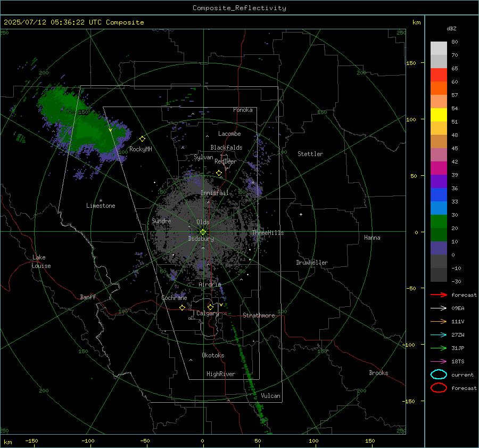Pick the yellow 54–51 dBZ colour band

pyautogui.click(x=439, y=115)
